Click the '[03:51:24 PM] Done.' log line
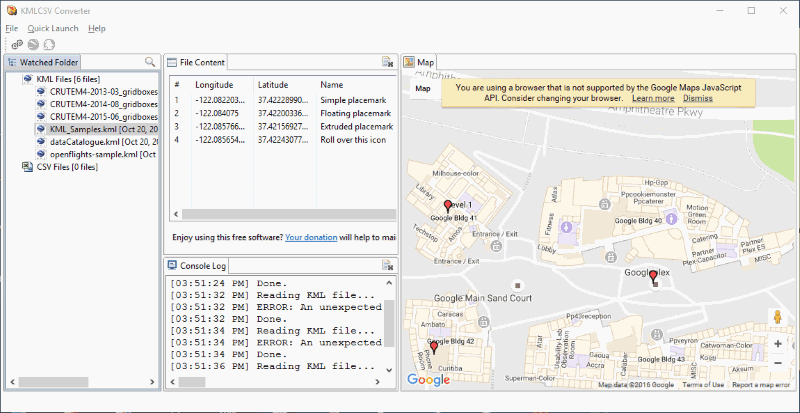Screen dimensions: 800x413 (x=229, y=283)
